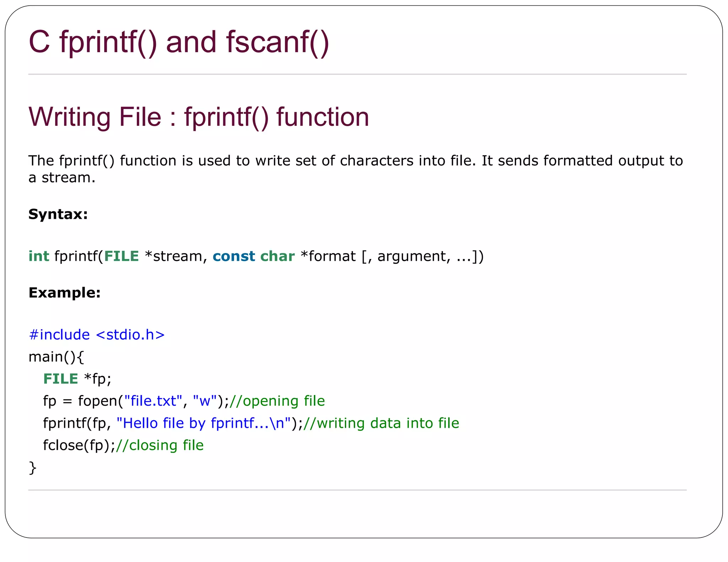Click the bold 'Example:' label
Viewport: 728px width, 562px height.
coord(64,293)
